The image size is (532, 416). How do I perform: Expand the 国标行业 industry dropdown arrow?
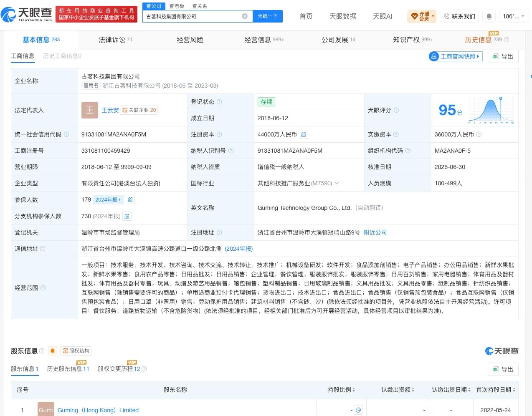point(337,183)
